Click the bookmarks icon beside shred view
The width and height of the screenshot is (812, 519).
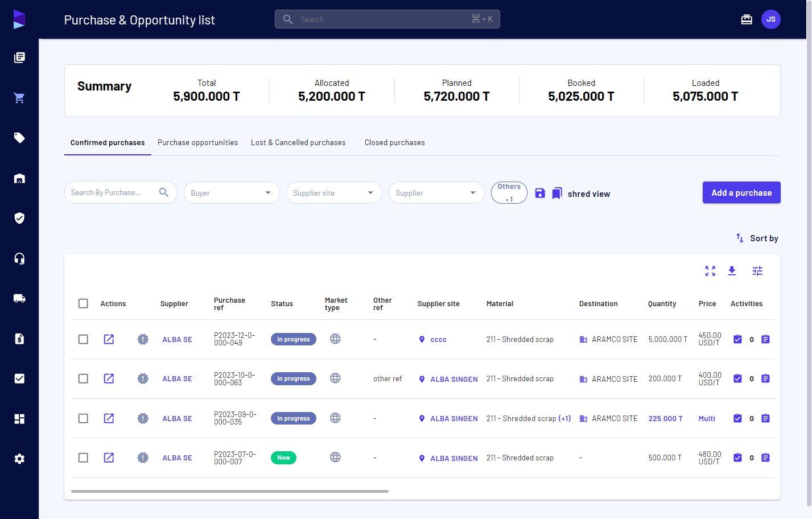[557, 193]
